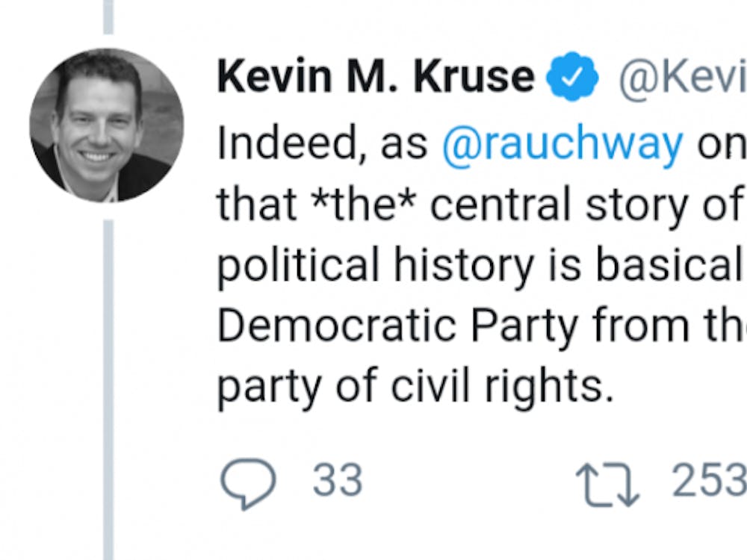Screen dimensions: 747x560
Task: Open the @rauchway mention link
Action: pos(562,143)
